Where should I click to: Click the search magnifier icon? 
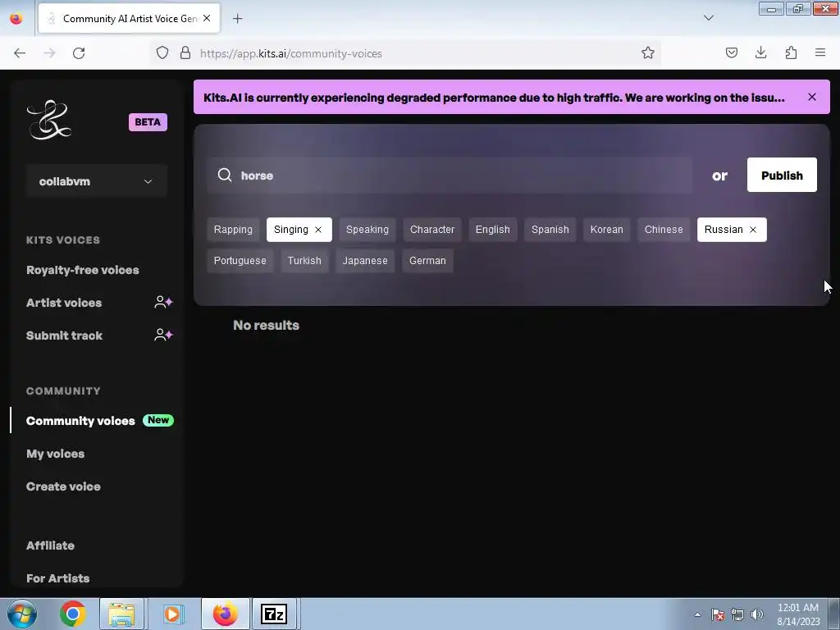(225, 176)
